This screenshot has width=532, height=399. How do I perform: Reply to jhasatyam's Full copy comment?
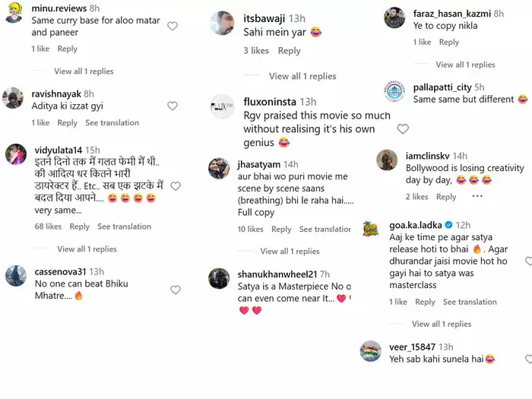tap(281, 230)
